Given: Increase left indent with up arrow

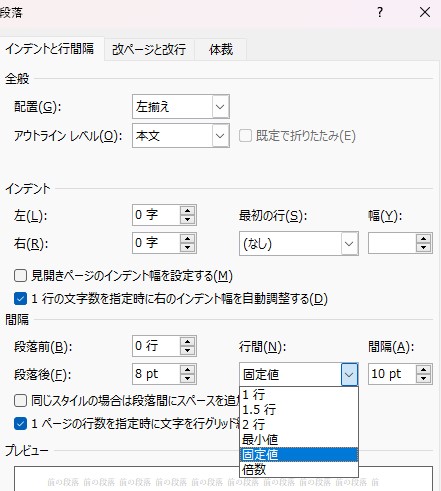Looking at the screenshot, I should click(x=187, y=211).
